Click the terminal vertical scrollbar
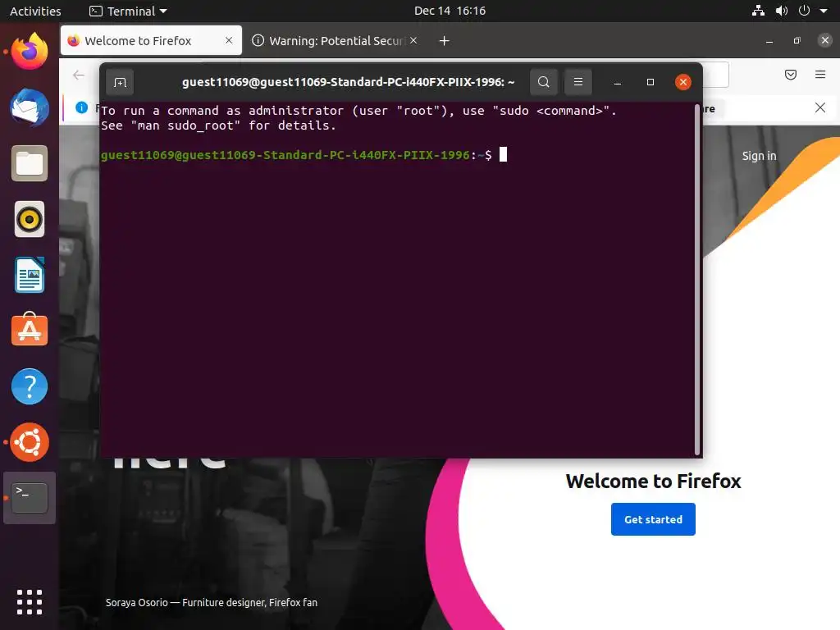Image resolution: width=840 pixels, height=630 pixels. [697, 279]
